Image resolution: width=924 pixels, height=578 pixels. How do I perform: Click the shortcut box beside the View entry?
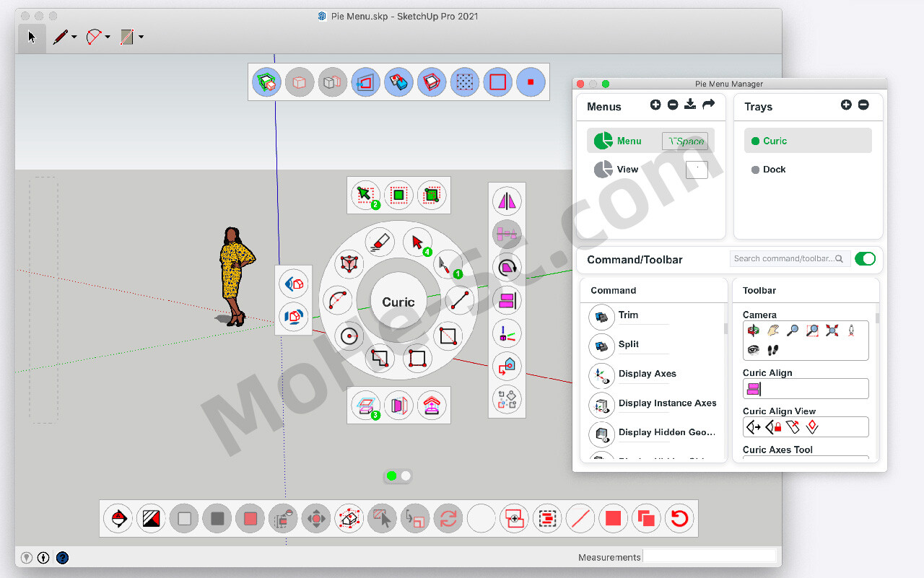point(697,170)
